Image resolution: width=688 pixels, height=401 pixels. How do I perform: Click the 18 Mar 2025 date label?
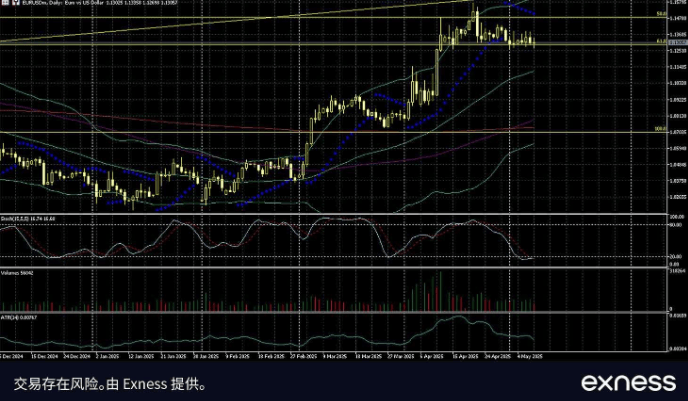pyautogui.click(x=368, y=356)
